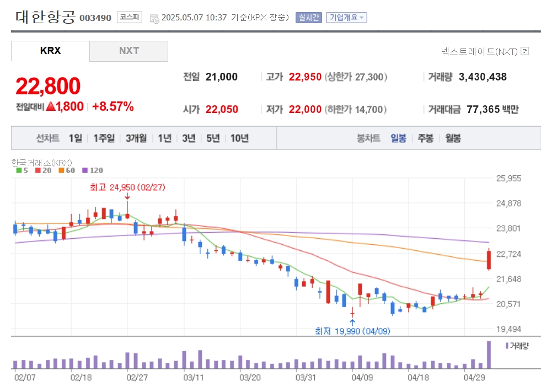Image resolution: width=541 pixels, height=392 pixels.
Task: Switch to the NXT tab
Action: (x=128, y=51)
